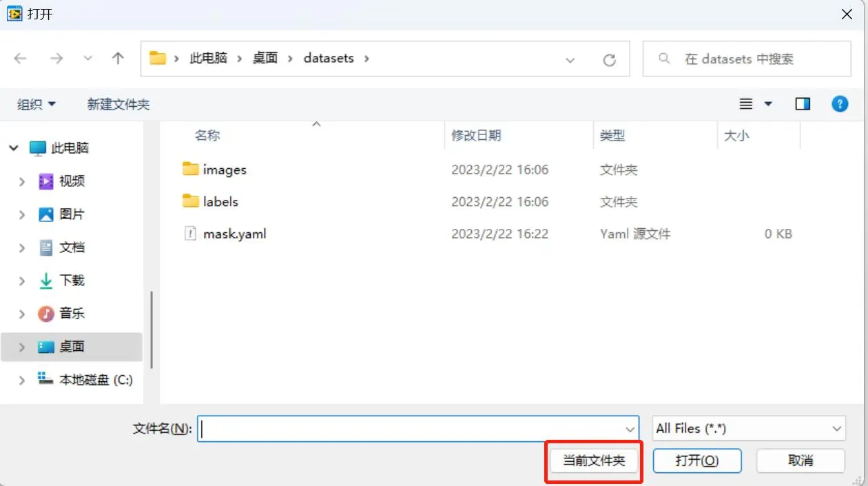Click the back navigation arrow
Image resolution: width=868 pixels, height=486 pixels.
click(20, 59)
